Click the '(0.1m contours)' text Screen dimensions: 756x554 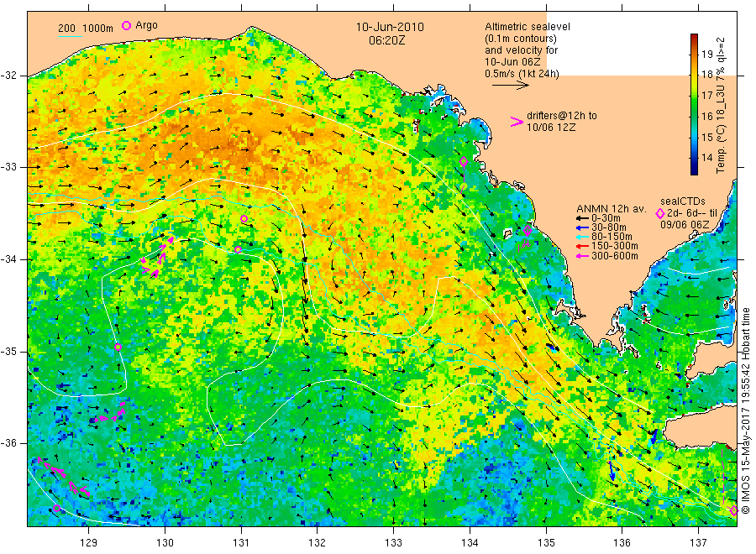pos(521,39)
